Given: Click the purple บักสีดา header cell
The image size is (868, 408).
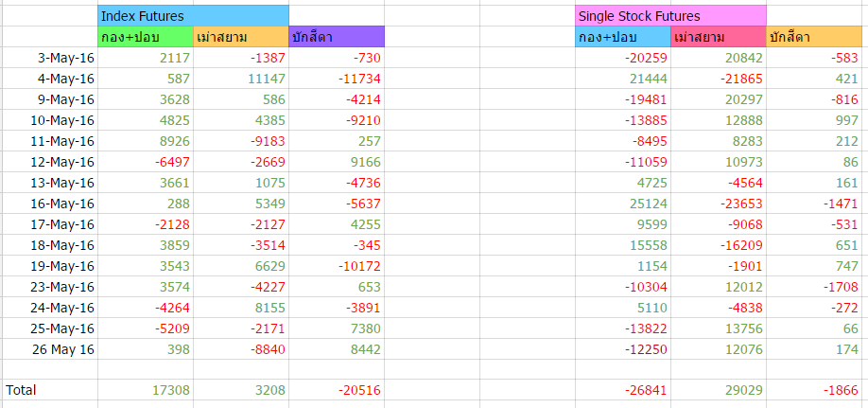Looking at the screenshot, I should coord(337,37).
